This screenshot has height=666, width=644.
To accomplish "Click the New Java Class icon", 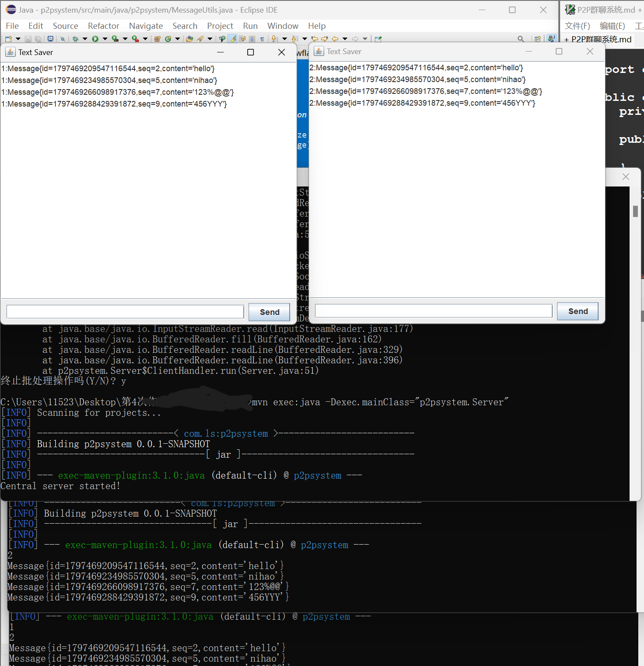I will [x=168, y=39].
